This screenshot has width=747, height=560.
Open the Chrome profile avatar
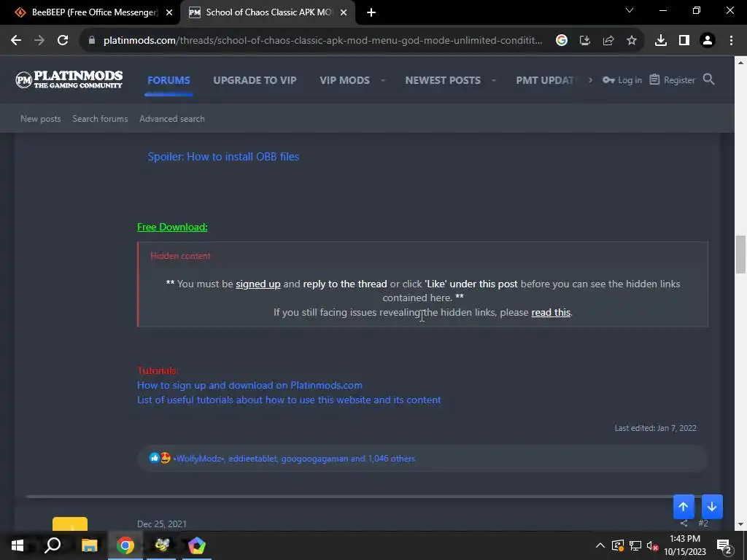(x=708, y=41)
